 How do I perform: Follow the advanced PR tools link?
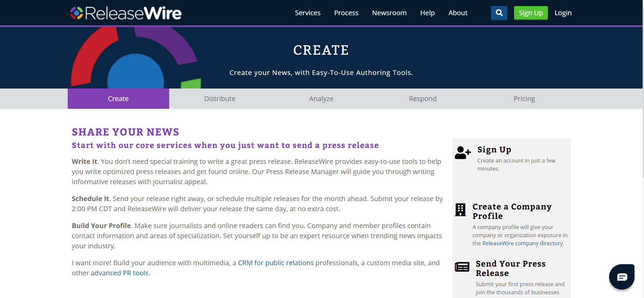[x=119, y=273]
